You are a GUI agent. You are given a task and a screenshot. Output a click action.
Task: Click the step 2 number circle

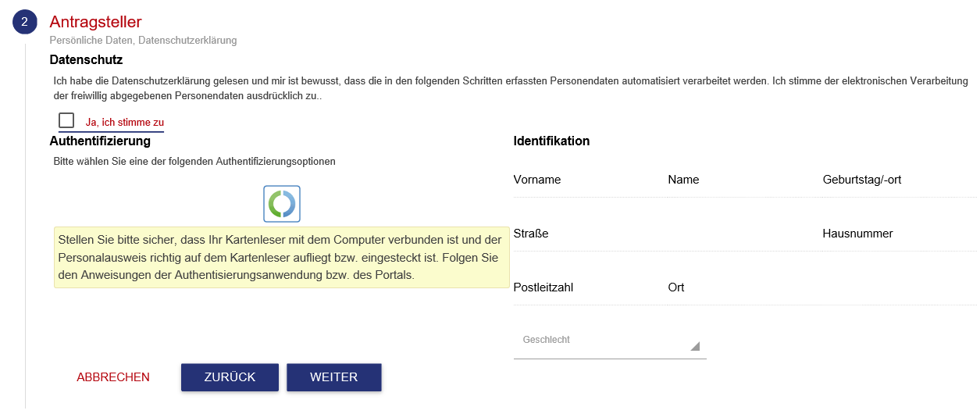[24, 22]
